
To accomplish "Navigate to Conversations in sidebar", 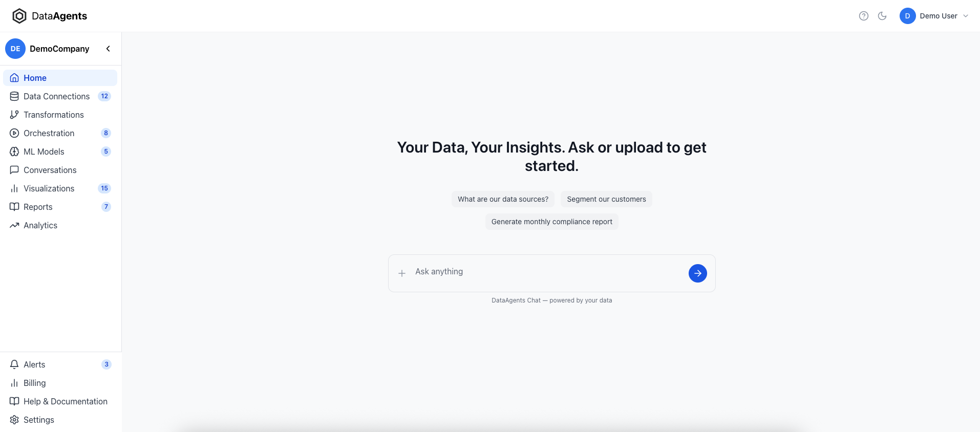I will (x=50, y=170).
